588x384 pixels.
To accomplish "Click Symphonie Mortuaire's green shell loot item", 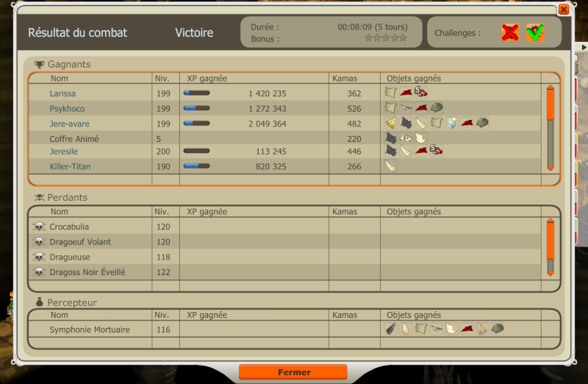I will pyautogui.click(x=498, y=329).
